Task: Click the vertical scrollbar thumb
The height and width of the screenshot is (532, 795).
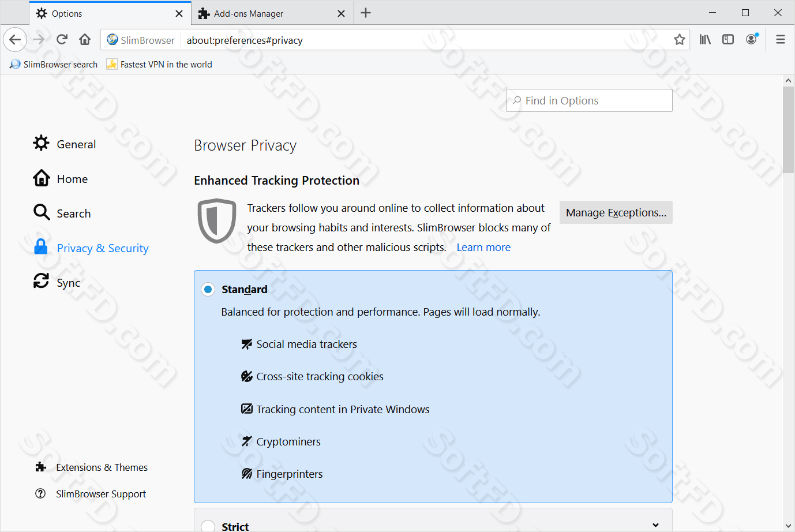Action: [789, 130]
